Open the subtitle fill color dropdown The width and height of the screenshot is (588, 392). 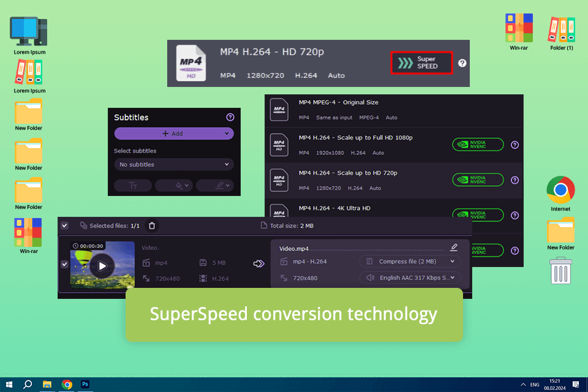[x=173, y=186]
